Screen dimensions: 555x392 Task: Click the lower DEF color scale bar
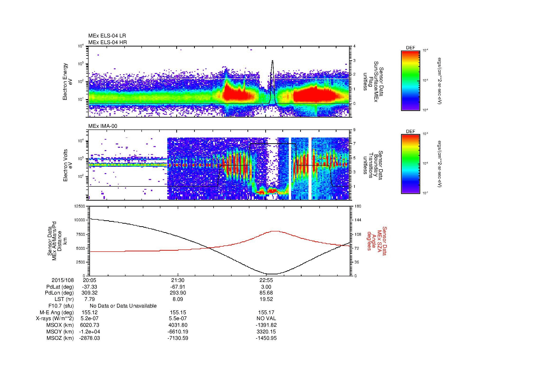point(410,164)
